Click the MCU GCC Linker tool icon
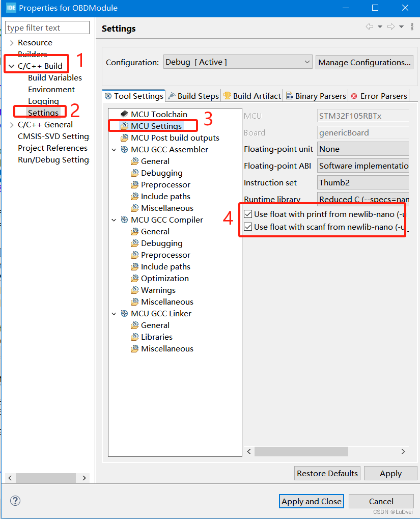 [x=124, y=313]
